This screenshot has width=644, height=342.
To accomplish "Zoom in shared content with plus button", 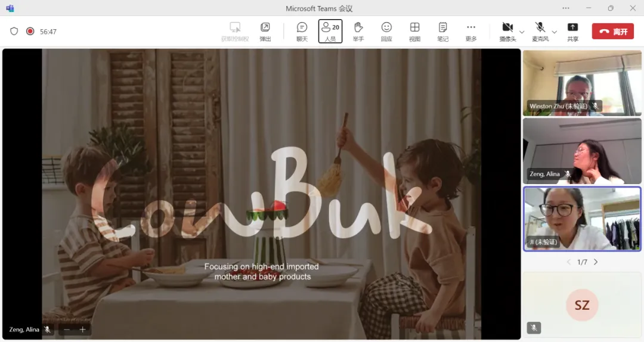I will click(82, 329).
